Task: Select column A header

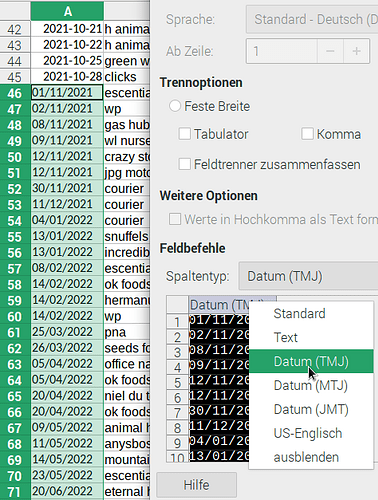Action: click(x=67, y=11)
